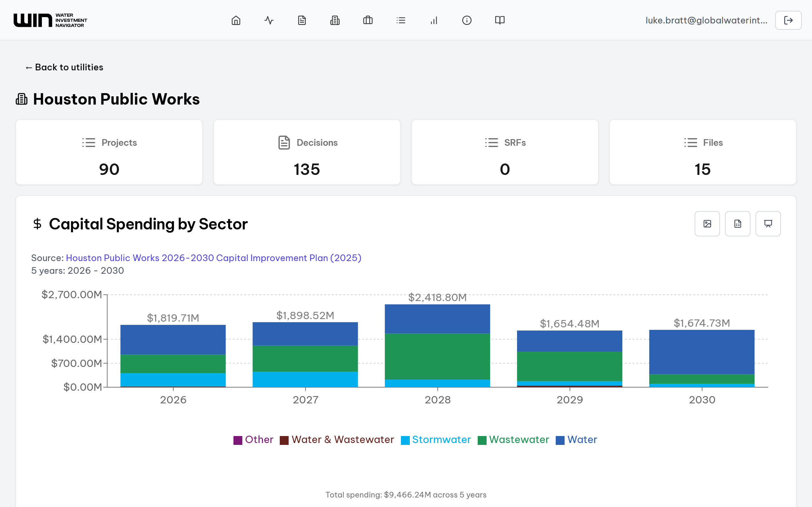Export the chart as an image

point(707,224)
